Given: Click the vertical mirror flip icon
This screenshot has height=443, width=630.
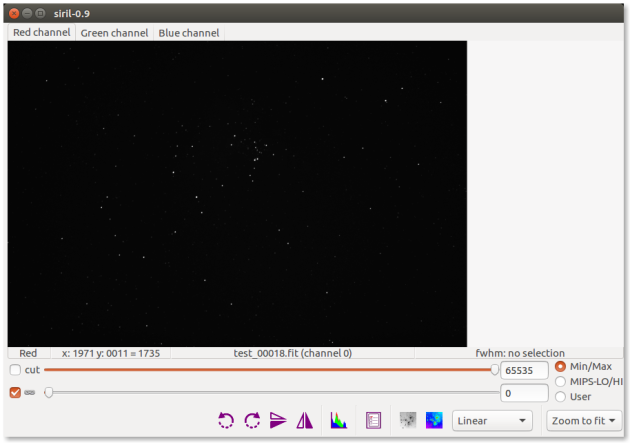Looking at the screenshot, I should coord(278,421).
